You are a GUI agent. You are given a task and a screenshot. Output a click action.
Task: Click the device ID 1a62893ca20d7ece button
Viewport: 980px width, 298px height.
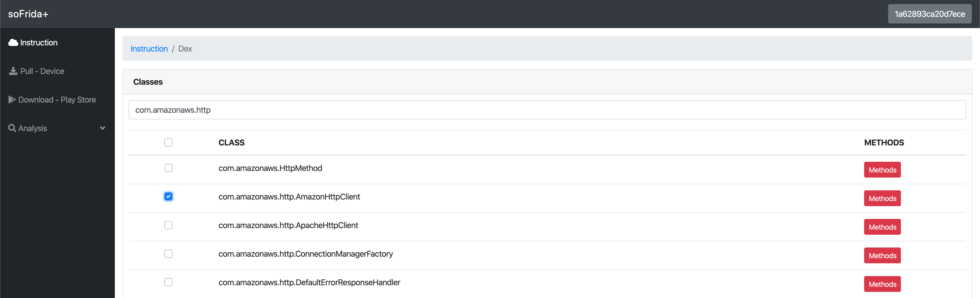coord(929,14)
